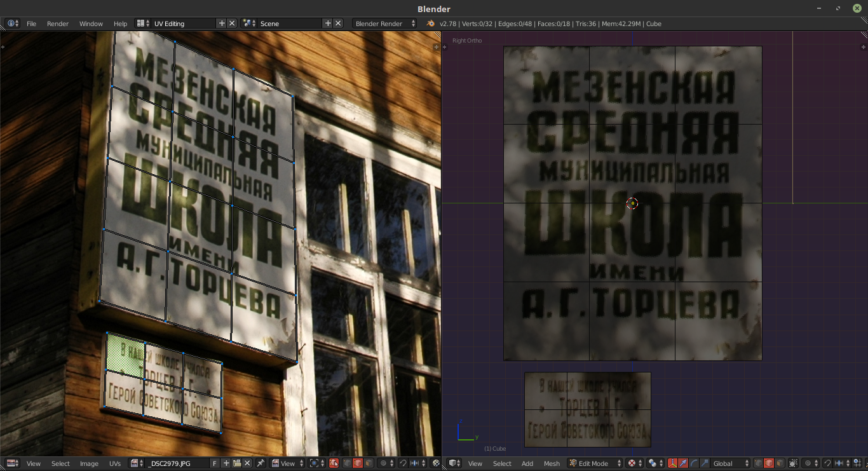
Task: Open the UV editor pivot point selector
Action: click(x=316, y=463)
